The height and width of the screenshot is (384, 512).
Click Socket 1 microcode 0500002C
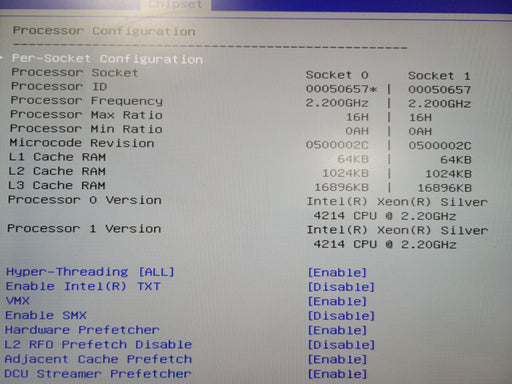[x=440, y=146]
